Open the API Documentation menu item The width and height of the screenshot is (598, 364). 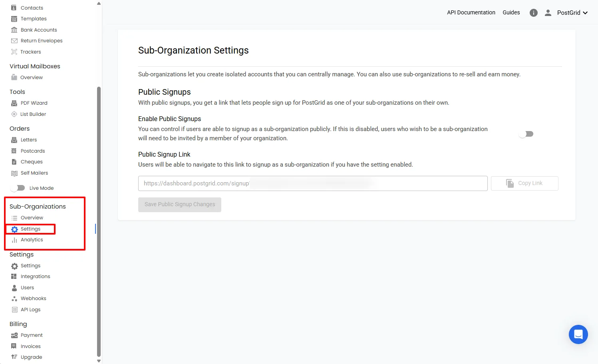click(x=471, y=12)
